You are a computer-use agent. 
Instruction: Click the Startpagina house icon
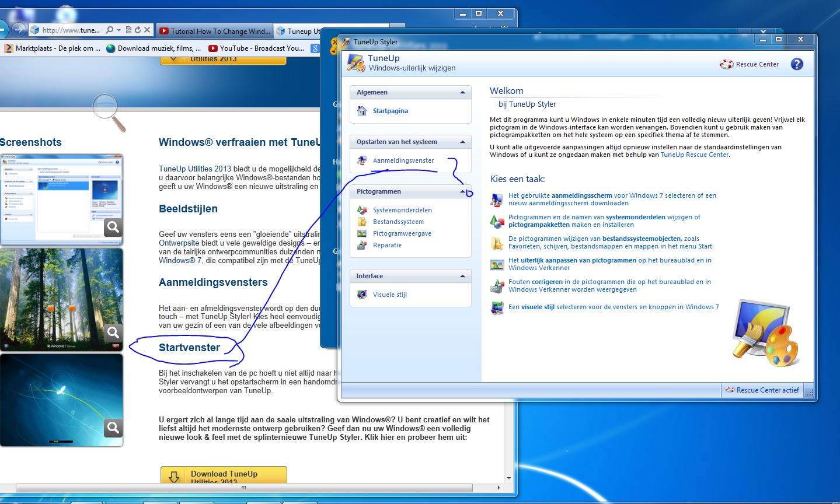[x=362, y=111]
